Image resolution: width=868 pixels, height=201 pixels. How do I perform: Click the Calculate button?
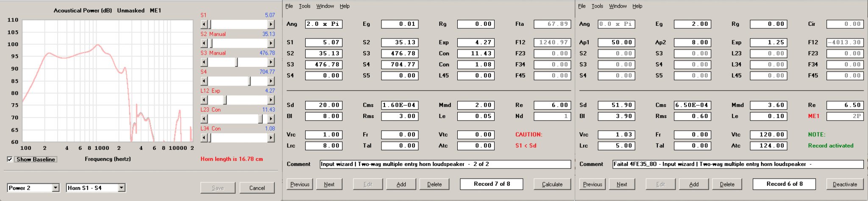[x=552, y=184]
